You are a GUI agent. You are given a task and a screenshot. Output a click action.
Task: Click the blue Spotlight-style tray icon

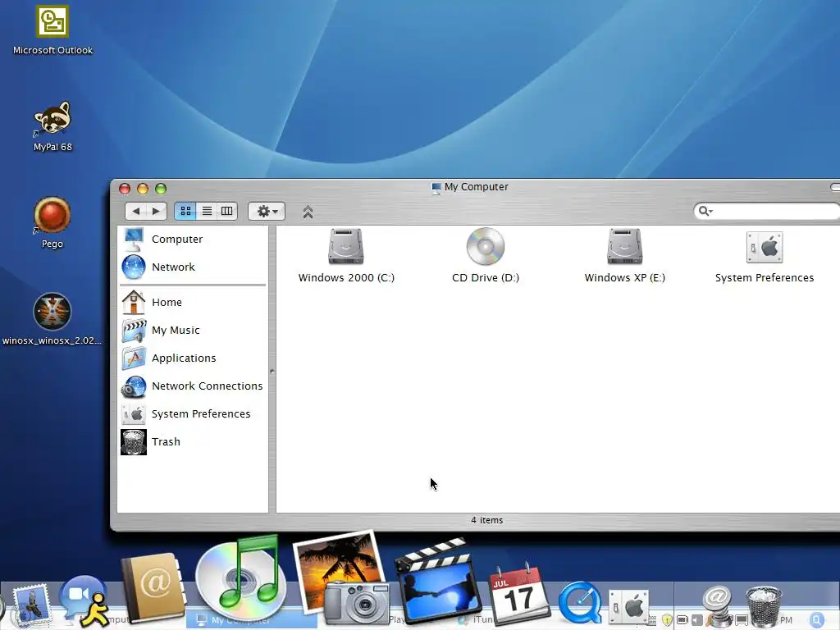coord(816,620)
